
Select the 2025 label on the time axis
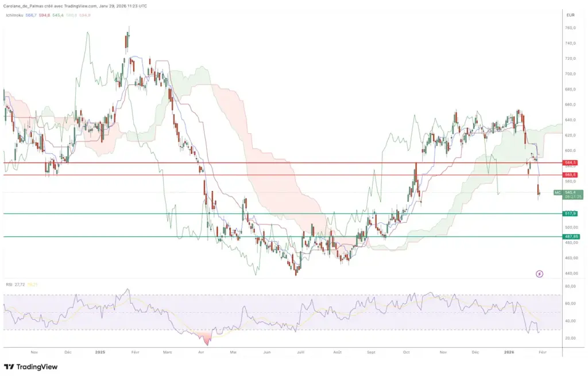100,352
